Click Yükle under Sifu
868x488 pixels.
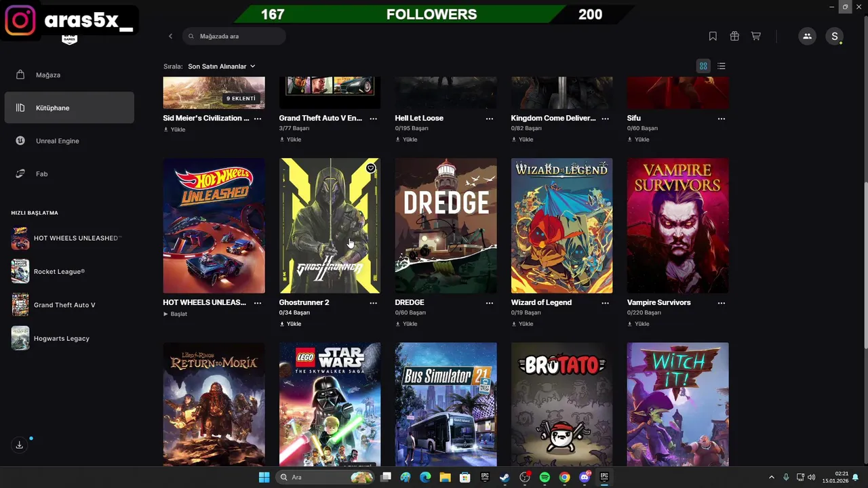pyautogui.click(x=638, y=140)
